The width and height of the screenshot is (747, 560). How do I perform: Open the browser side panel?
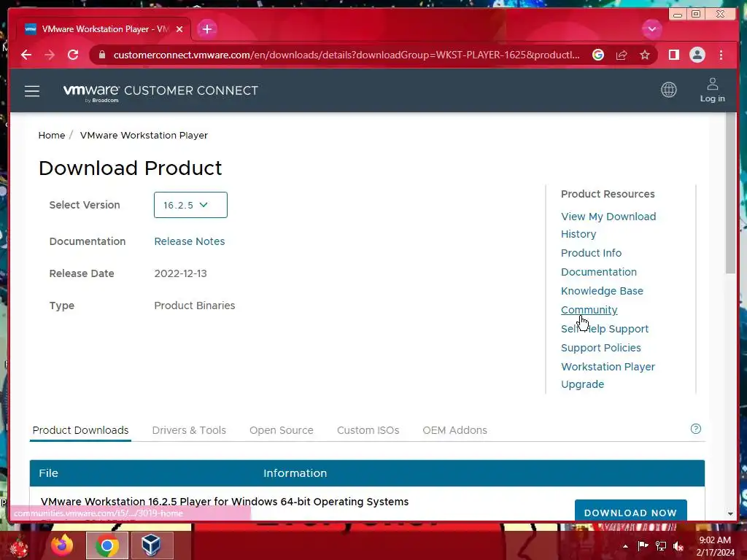coord(673,55)
